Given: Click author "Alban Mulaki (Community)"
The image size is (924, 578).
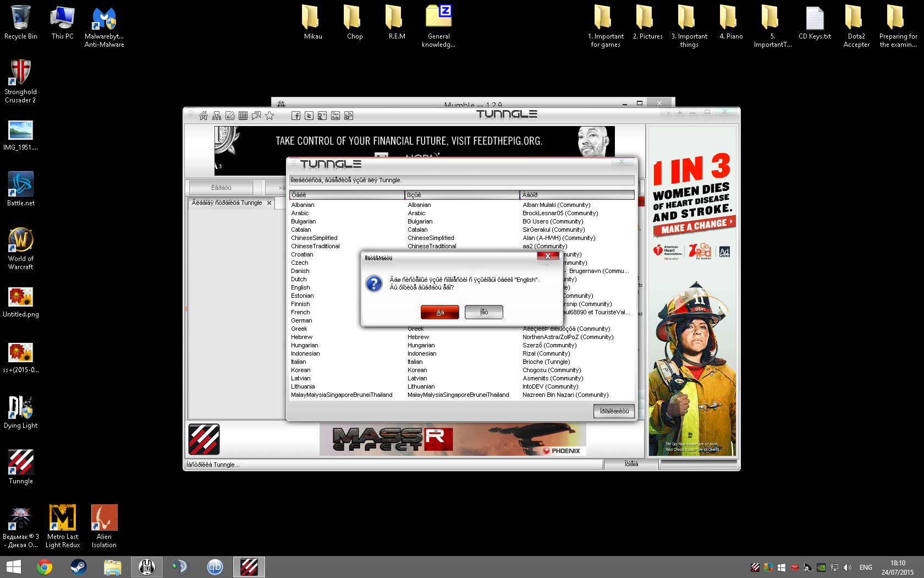Looking at the screenshot, I should click(x=557, y=205).
